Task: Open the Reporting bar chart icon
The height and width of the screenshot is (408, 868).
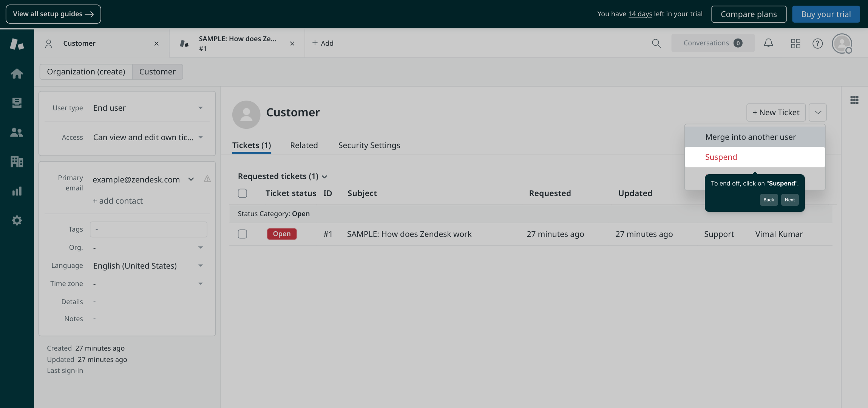Action: pos(17,191)
